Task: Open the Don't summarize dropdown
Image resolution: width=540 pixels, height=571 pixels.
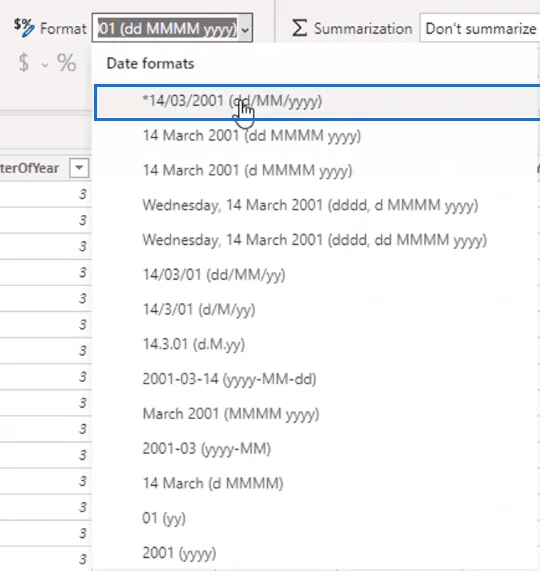Action: pos(480,28)
